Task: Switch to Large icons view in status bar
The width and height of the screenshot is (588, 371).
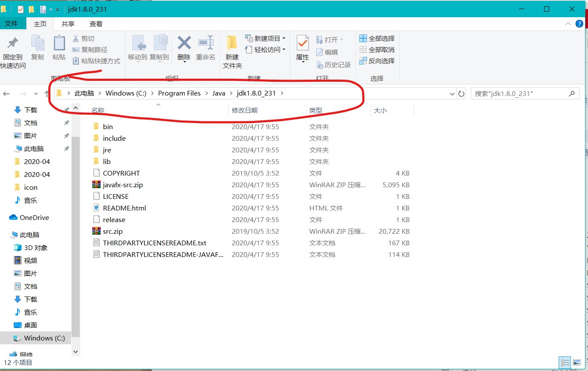Action: 576,362
